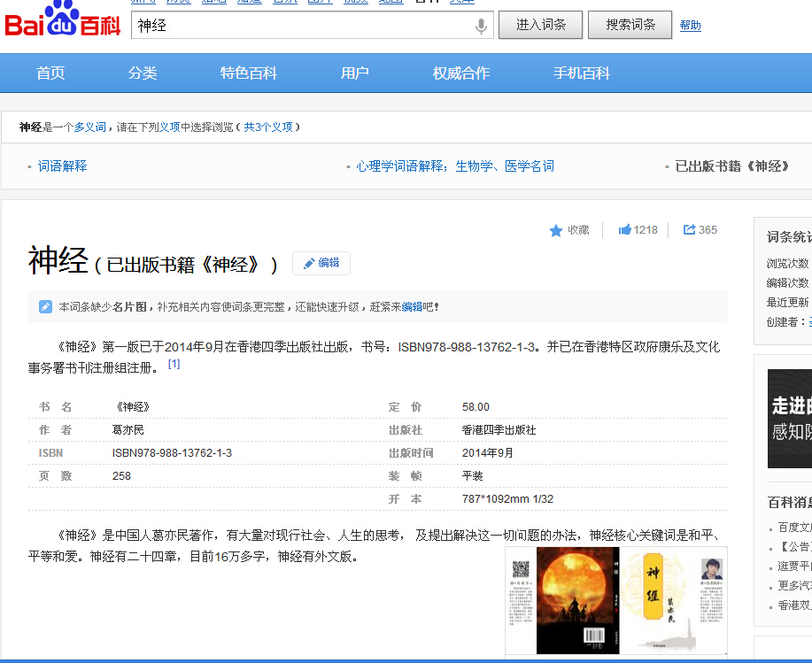Click the microphone voice search icon
Screen dimensions: 812x663
(481, 27)
